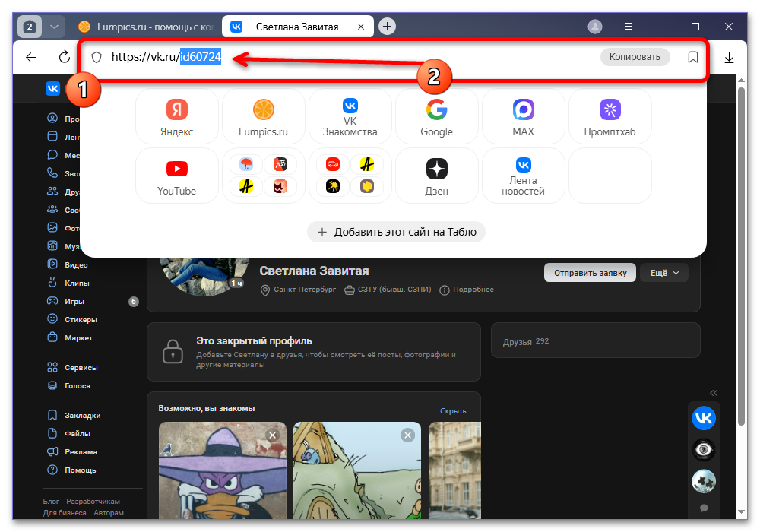Bookmark page with the bookmark icon
The width and height of the screenshot is (760, 532).
[693, 57]
